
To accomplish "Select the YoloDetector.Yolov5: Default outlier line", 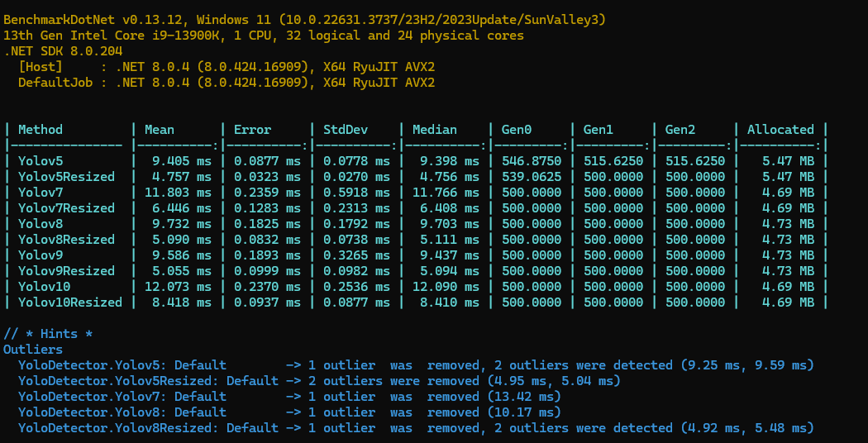I will coord(417,365).
